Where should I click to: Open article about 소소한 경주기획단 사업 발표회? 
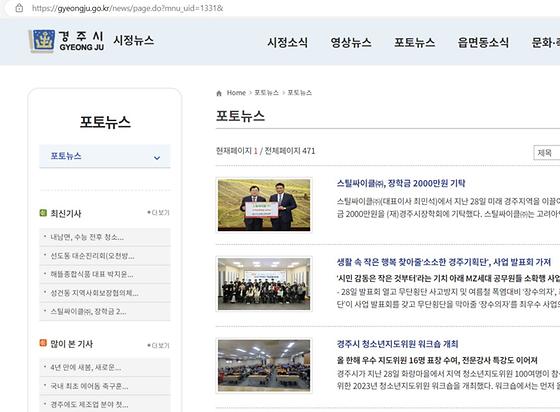(x=444, y=262)
